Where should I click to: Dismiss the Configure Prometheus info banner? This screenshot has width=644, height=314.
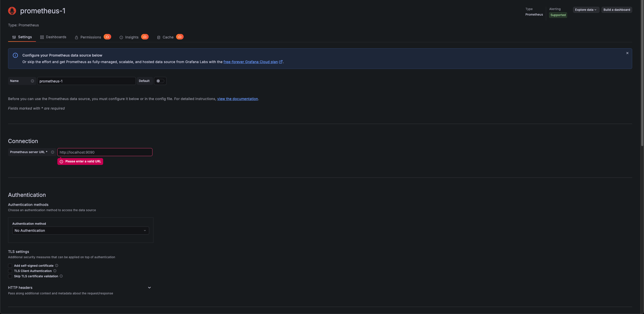[627, 53]
